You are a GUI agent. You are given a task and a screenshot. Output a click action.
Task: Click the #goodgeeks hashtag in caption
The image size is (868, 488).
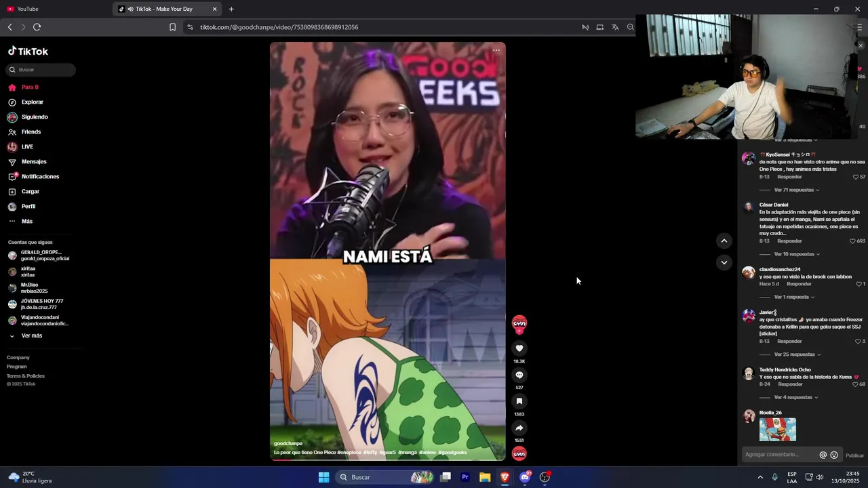click(x=452, y=452)
